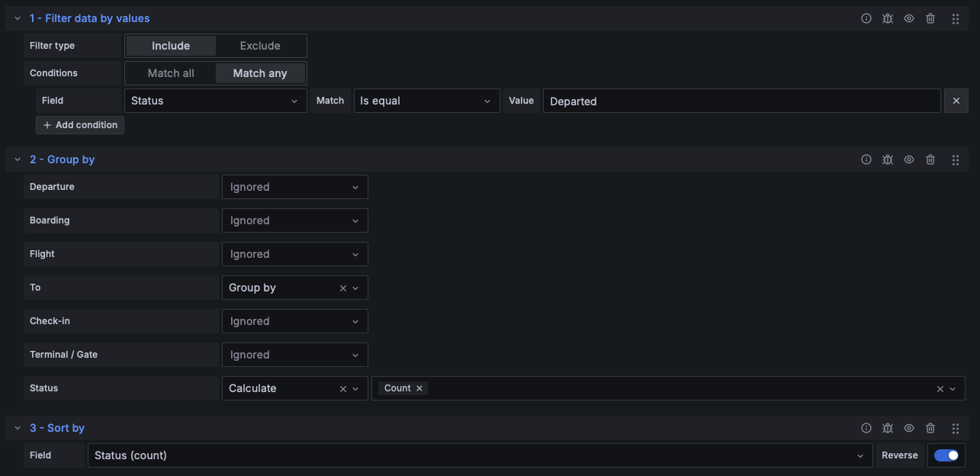Click Add condition button
Screen dimensions: 980x476
[x=80, y=125]
